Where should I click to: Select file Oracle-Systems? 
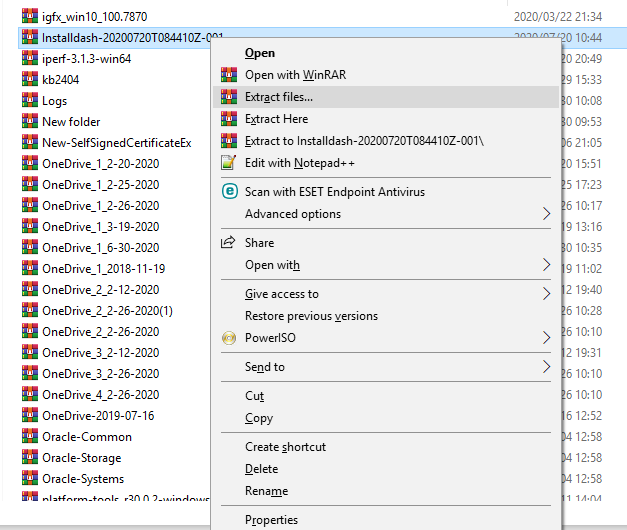pyautogui.click(x=83, y=478)
